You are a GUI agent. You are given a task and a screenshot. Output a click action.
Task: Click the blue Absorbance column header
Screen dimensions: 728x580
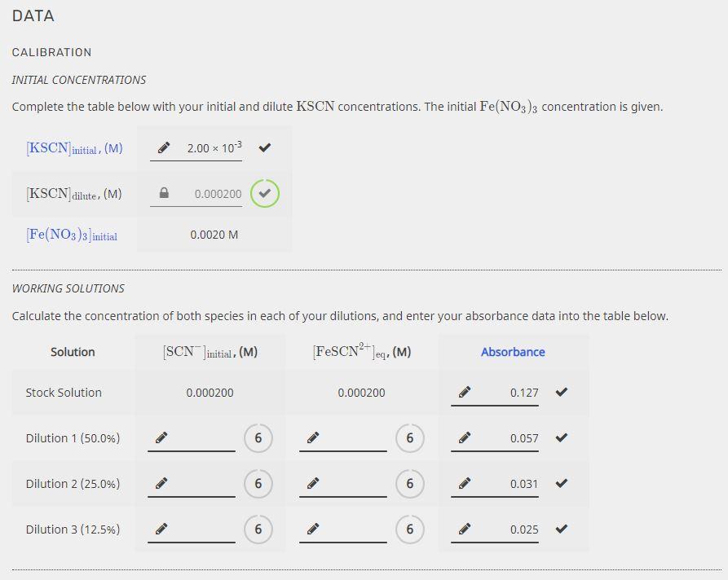point(513,351)
